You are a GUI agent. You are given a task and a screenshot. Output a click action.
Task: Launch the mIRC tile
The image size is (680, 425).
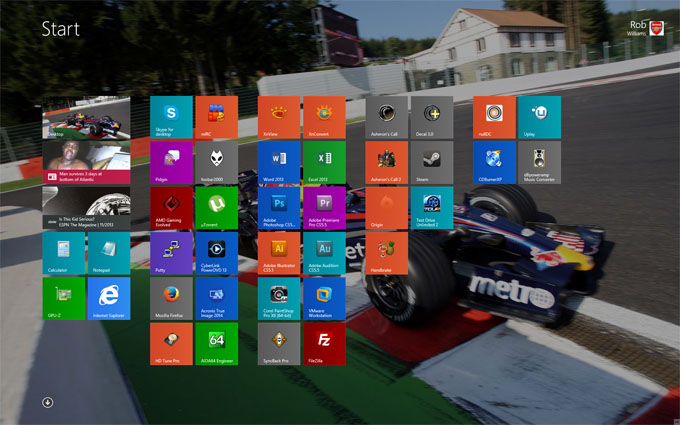216,118
